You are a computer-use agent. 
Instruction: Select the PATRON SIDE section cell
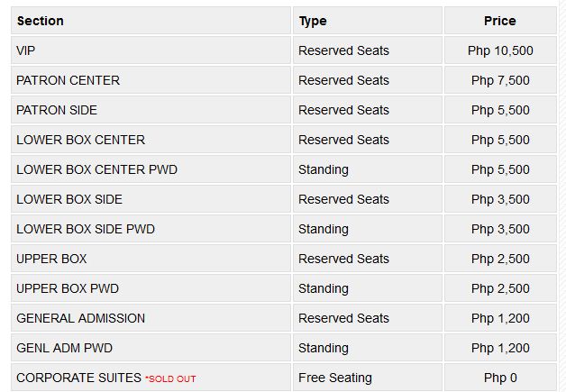click(x=151, y=110)
